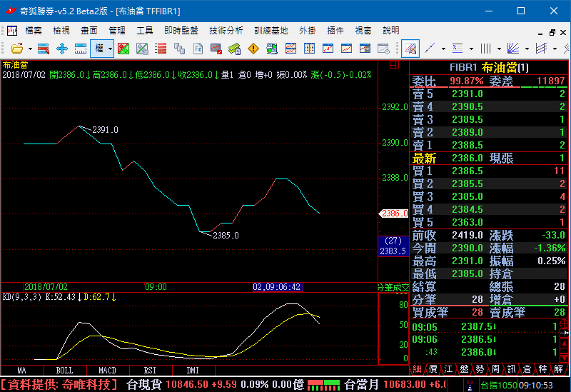
Task: Select the 價 tab in quote panel
Action: point(433,369)
